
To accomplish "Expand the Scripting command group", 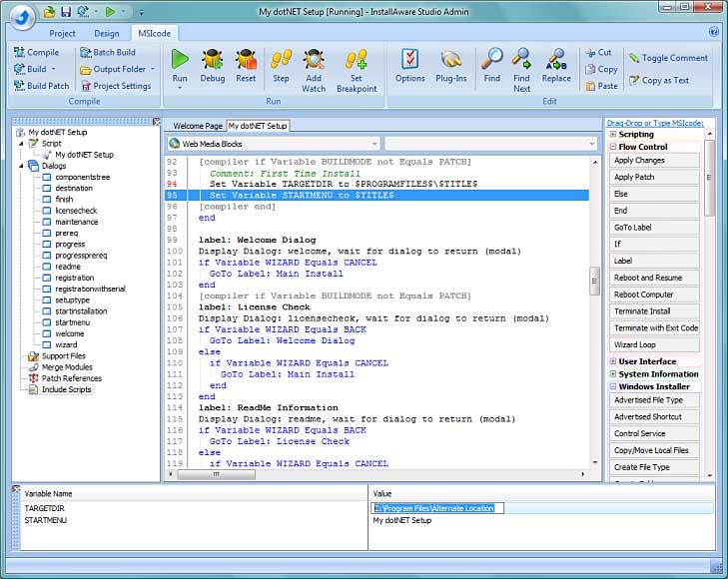I will (613, 134).
